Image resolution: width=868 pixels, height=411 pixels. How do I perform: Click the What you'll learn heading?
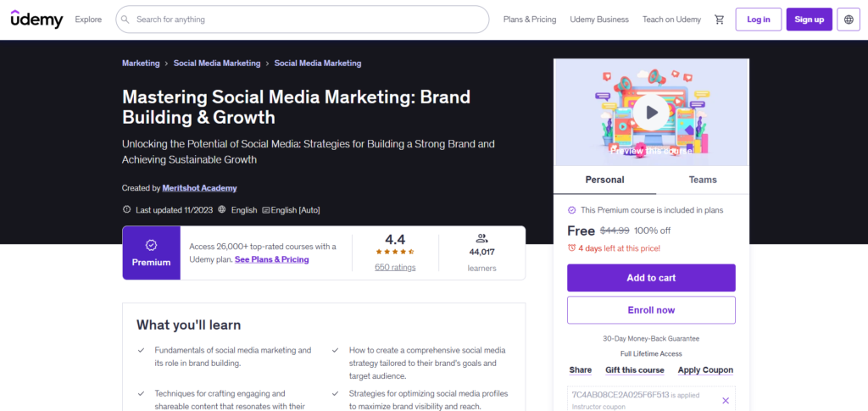[189, 325]
